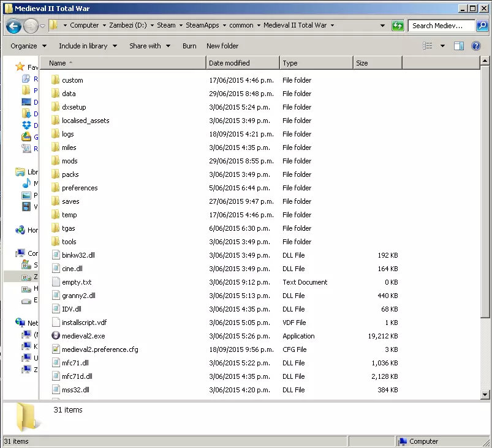Navigate to Computer in the breadcrumb
492x448 pixels.
coord(84,25)
